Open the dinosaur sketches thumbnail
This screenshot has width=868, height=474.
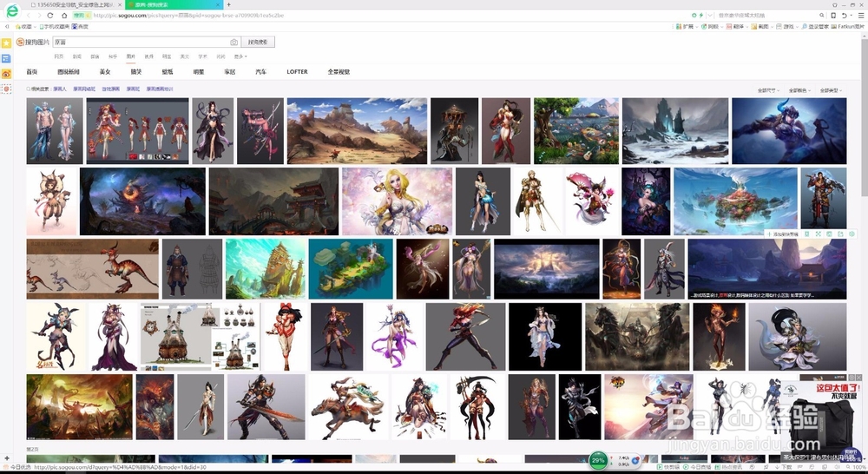click(93, 269)
